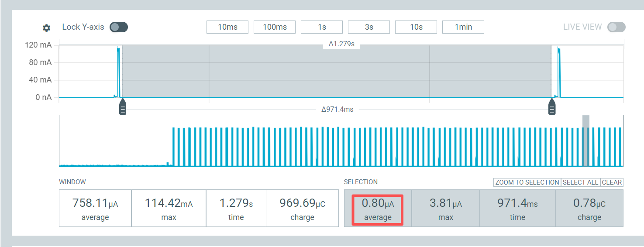Choose the 10s time window
The height and width of the screenshot is (247, 644).
pos(416,27)
